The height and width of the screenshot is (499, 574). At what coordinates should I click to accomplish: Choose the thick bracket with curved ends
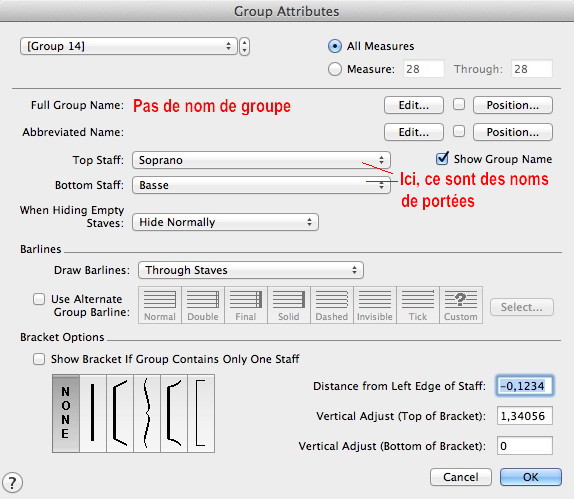pyautogui.click(x=174, y=413)
